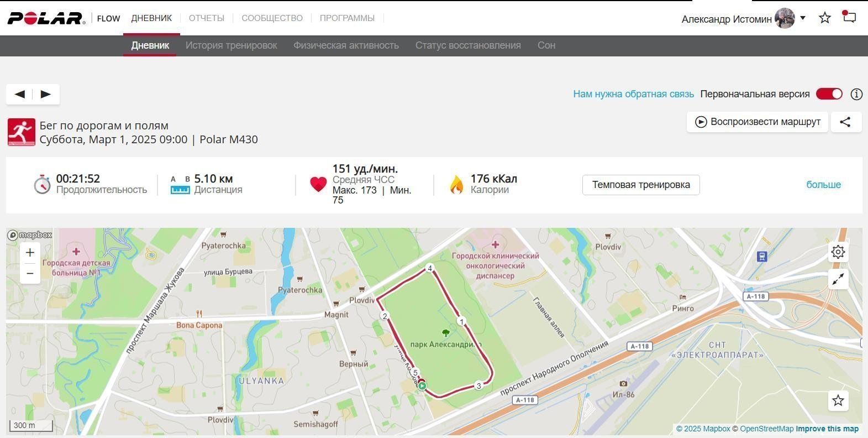Screen dimensions: 868x438
Task: Click the info icon next to version toggle
Action: point(856,94)
